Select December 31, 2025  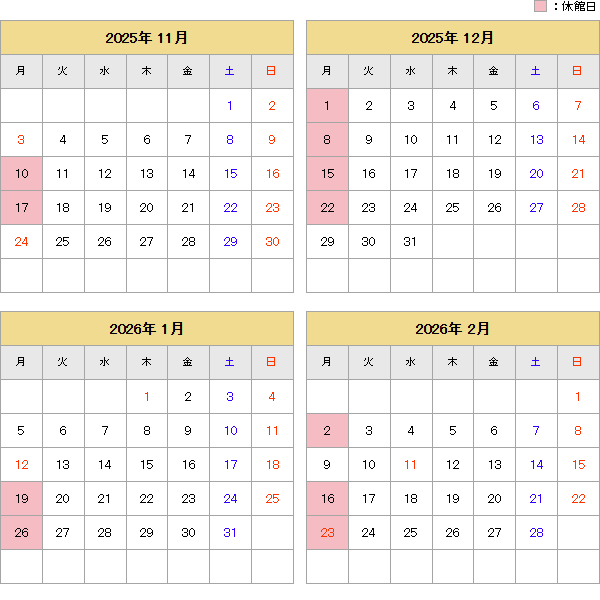click(x=410, y=242)
